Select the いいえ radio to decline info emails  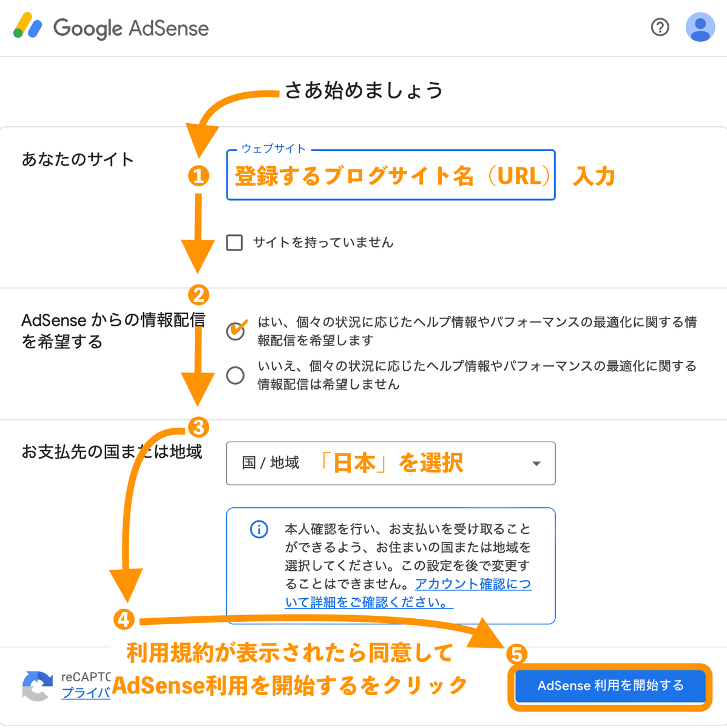point(236,376)
